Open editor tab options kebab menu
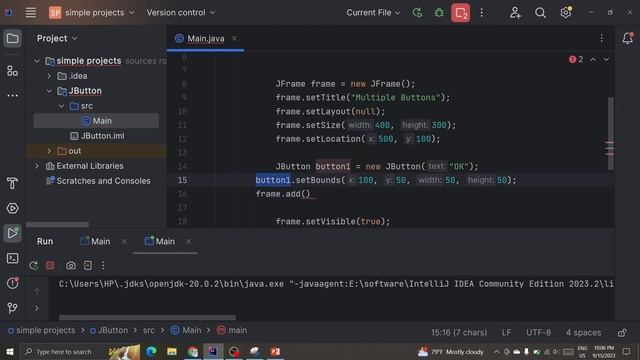Image resolution: width=640 pixels, height=360 pixels. tap(602, 38)
